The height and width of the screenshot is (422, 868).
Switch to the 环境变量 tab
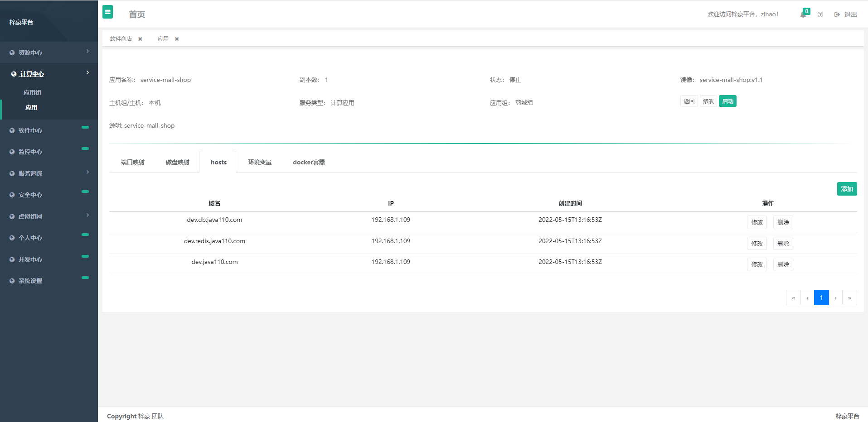point(260,162)
